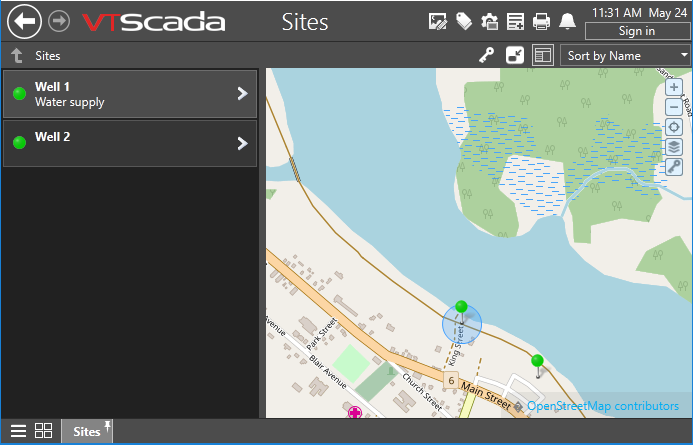This screenshot has height=445, width=693.
Task: Open the application configuration gear icon
Action: [489, 21]
